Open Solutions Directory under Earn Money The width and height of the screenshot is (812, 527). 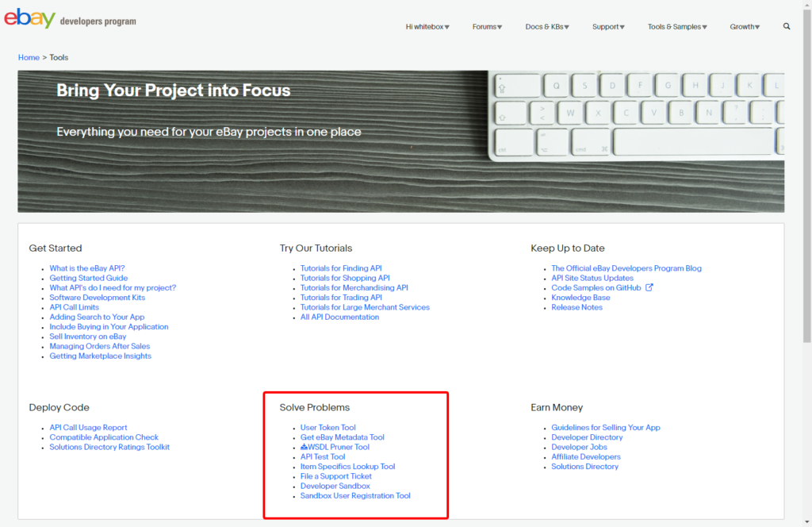pos(584,467)
